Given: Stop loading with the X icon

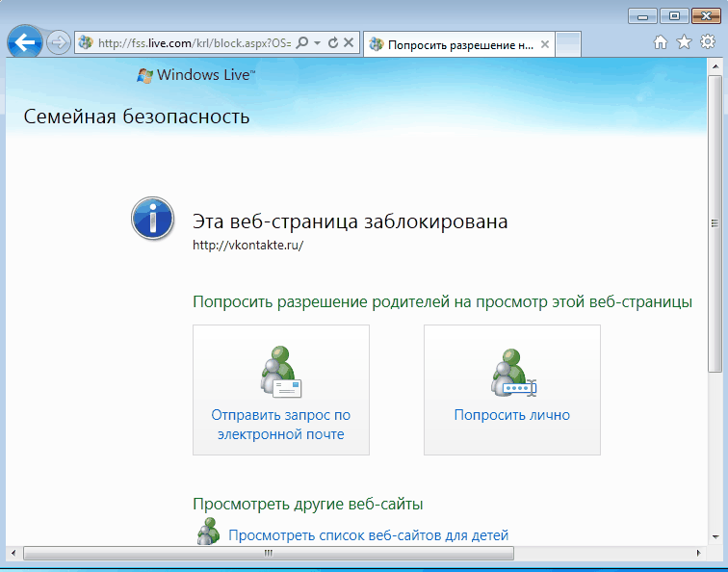Looking at the screenshot, I should coord(349,43).
